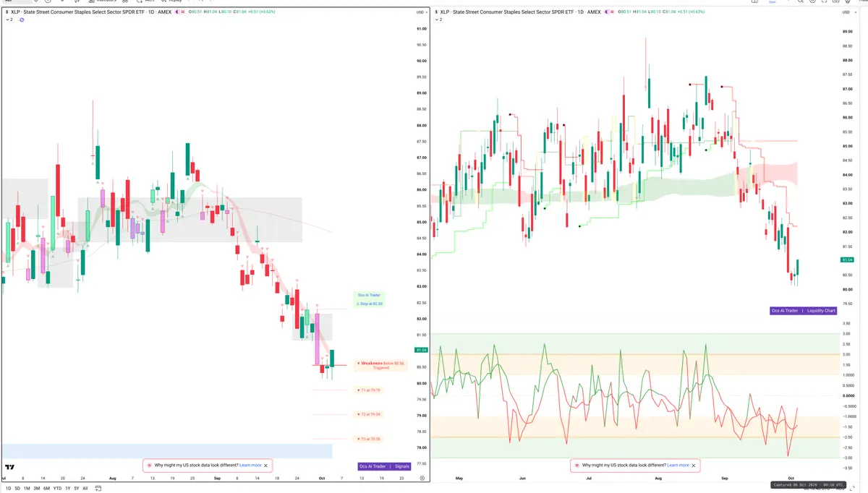This screenshot has width=868, height=493.
Task: Choose the YTD time range
Action: pos(57,489)
